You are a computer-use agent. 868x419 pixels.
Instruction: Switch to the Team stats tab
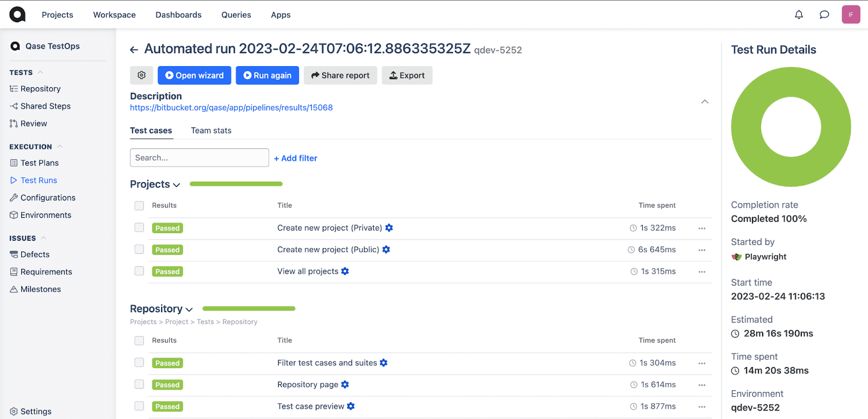coord(211,131)
